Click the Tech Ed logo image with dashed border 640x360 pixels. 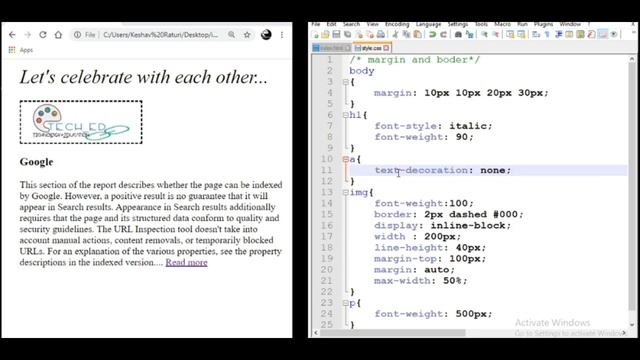81,122
